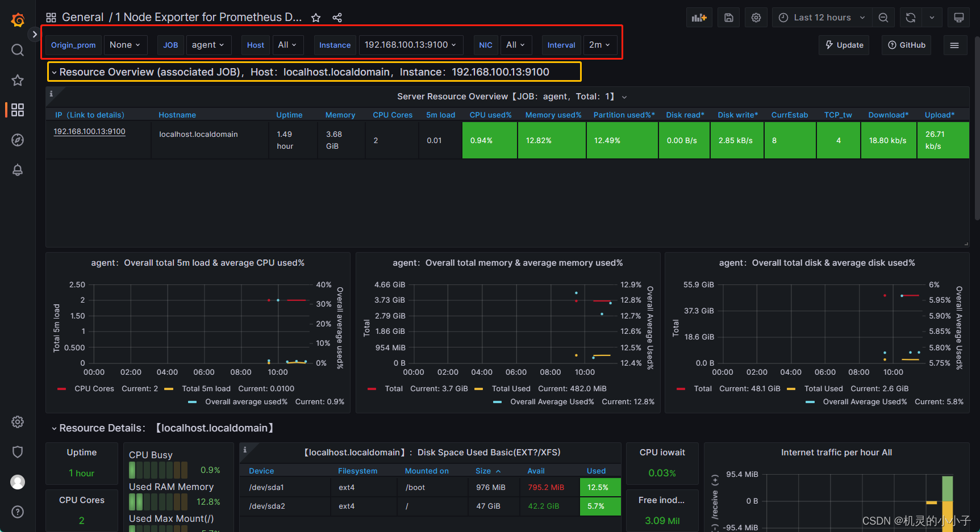Open dashboard grid icon beside General title

[x=51, y=18]
